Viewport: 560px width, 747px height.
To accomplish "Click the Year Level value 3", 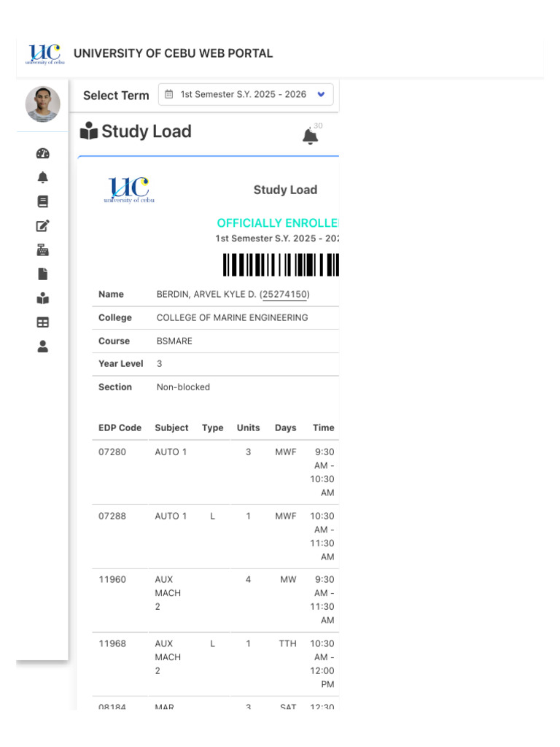I will [160, 364].
